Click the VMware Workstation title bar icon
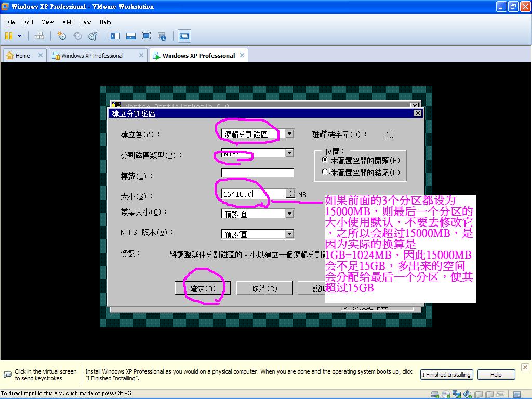Viewport: 532px width, 399px height. (5, 6)
